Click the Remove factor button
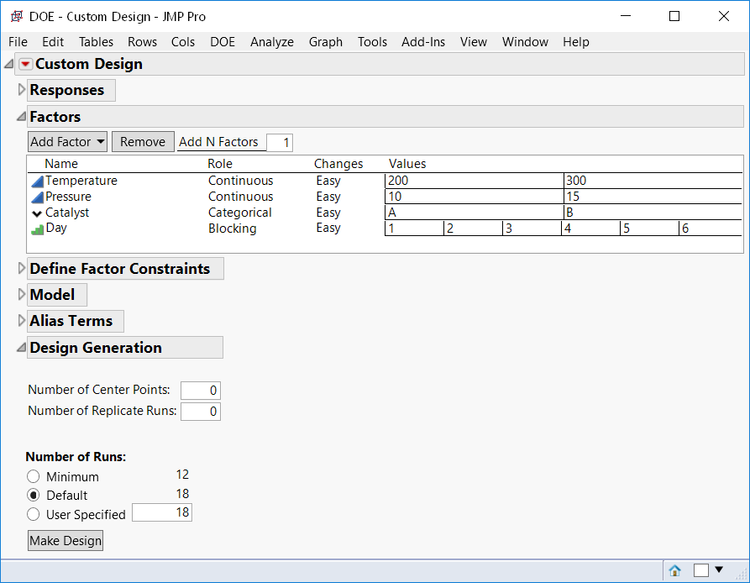 tap(143, 142)
